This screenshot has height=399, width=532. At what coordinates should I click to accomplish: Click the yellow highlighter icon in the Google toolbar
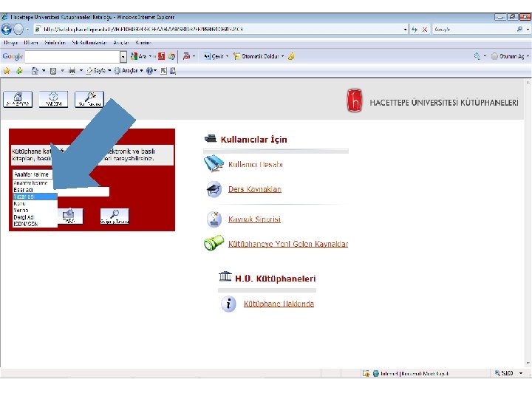[291, 56]
